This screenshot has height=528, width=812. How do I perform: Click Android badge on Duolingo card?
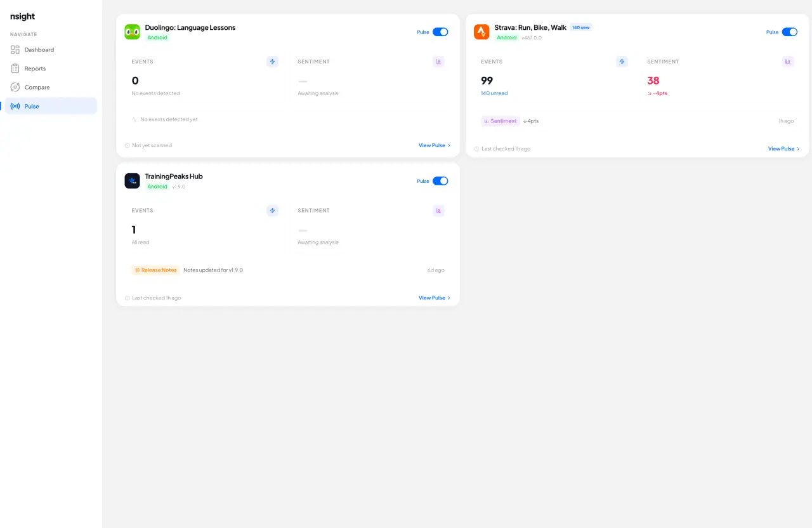coord(157,37)
